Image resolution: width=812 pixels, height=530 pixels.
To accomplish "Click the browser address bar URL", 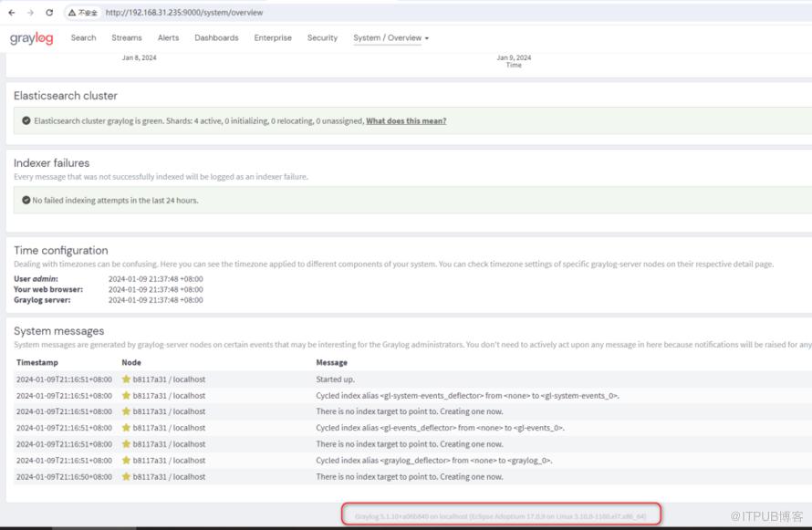I will [184, 13].
